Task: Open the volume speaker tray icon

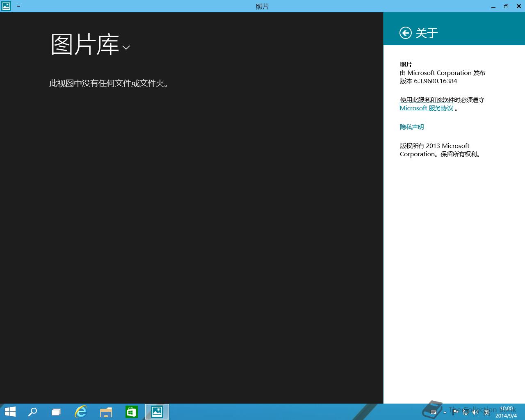Action: [x=476, y=412]
